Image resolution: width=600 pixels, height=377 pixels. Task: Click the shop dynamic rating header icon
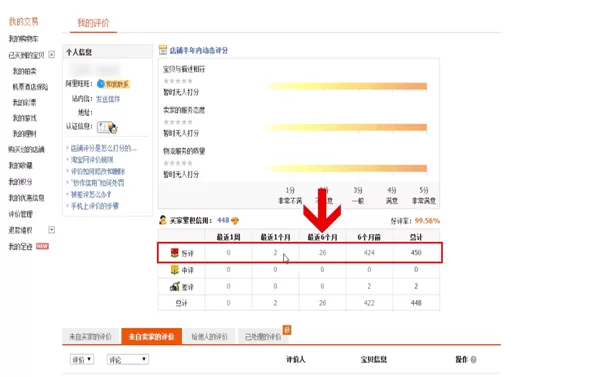[163, 50]
